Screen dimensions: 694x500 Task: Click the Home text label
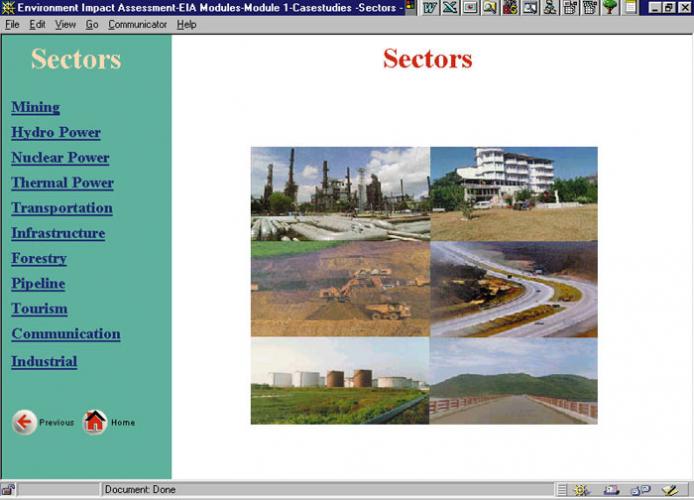(x=123, y=423)
